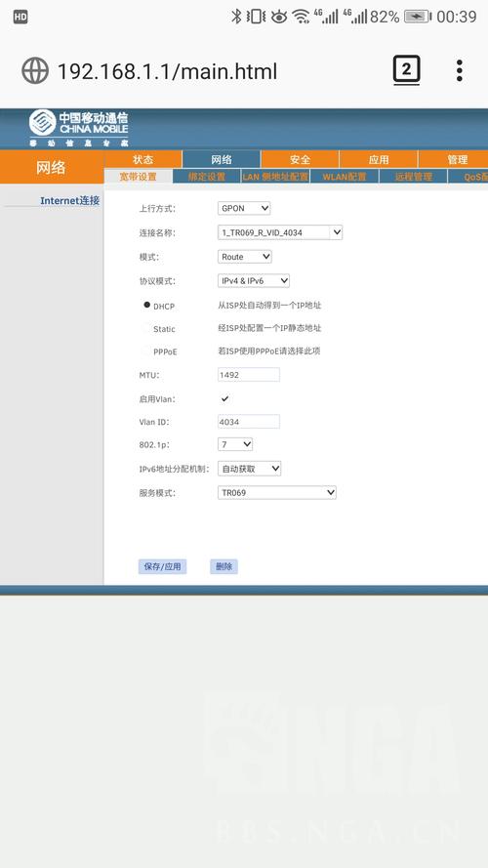Open the 上行方式 GPON dropdown
Image resolution: width=488 pixels, height=868 pixels.
point(244,208)
